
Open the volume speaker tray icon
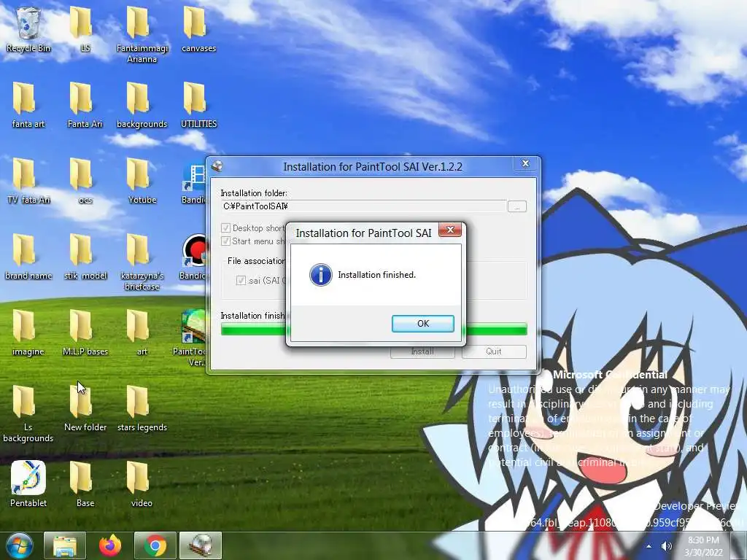tap(667, 546)
